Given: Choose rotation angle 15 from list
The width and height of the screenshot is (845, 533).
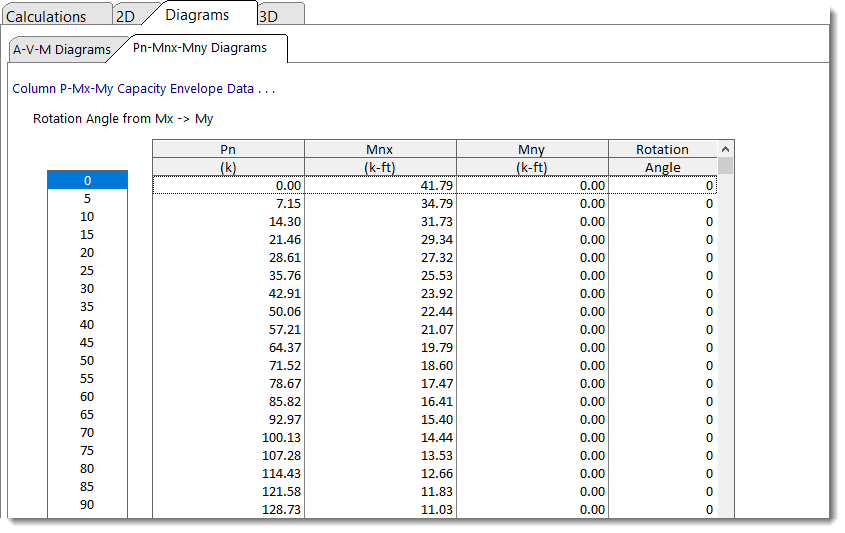Looking at the screenshot, I should pos(87,235).
